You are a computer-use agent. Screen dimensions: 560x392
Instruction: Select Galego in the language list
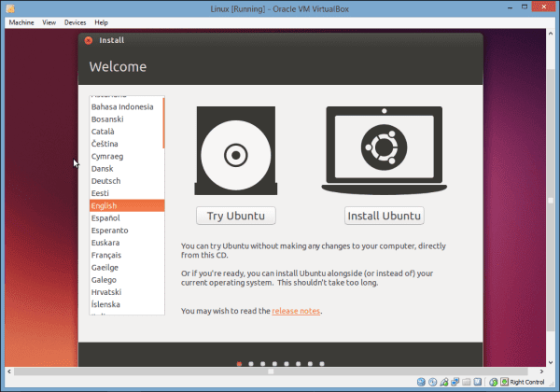click(x=126, y=280)
